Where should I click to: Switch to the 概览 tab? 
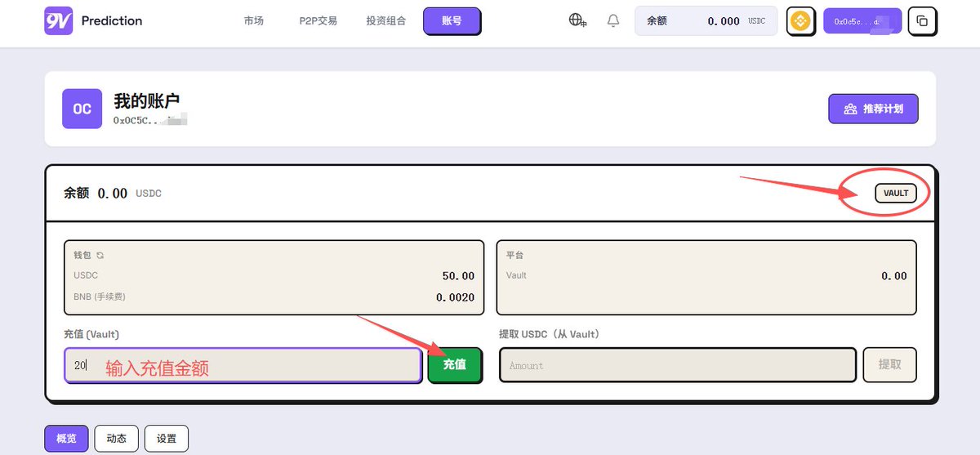click(x=66, y=439)
